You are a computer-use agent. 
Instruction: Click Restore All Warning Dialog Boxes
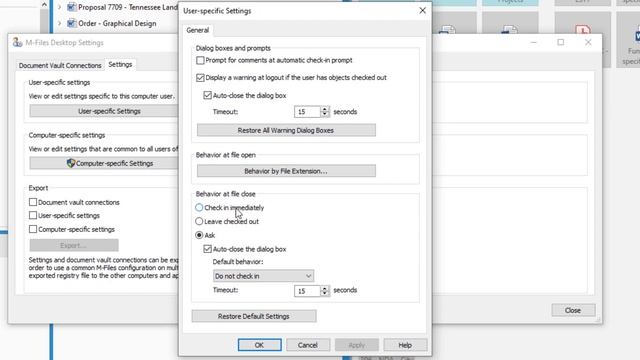pyautogui.click(x=286, y=131)
